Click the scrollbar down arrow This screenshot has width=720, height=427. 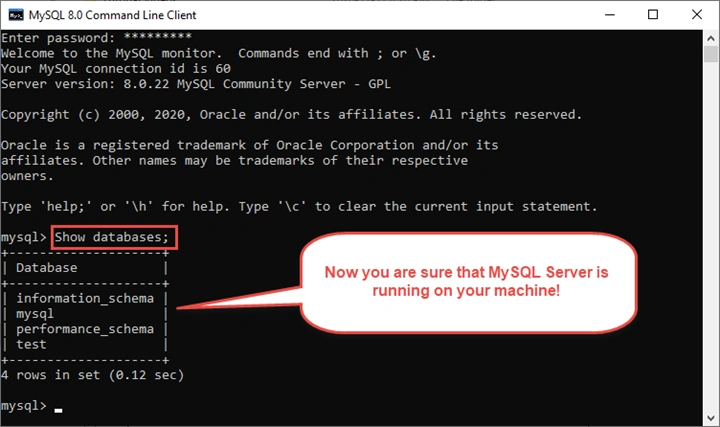click(x=711, y=418)
